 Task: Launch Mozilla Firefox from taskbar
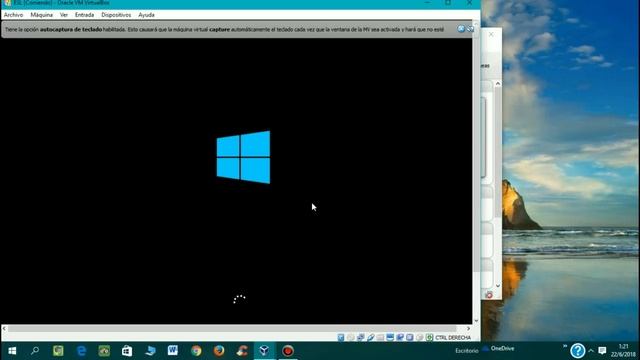(x=219, y=351)
